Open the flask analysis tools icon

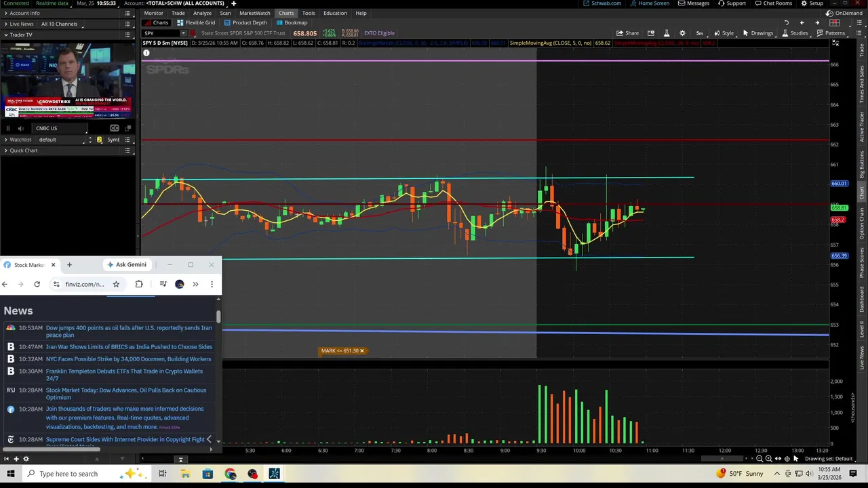point(667,33)
